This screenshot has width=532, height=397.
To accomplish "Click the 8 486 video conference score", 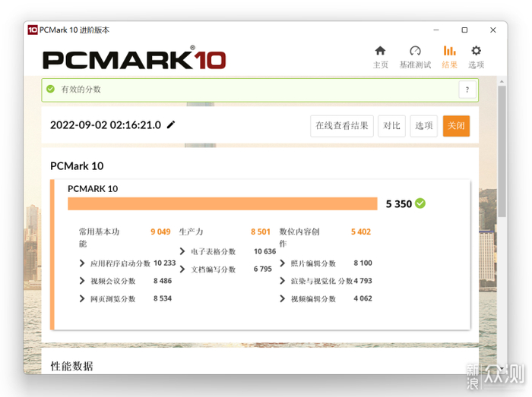I will 163,281.
